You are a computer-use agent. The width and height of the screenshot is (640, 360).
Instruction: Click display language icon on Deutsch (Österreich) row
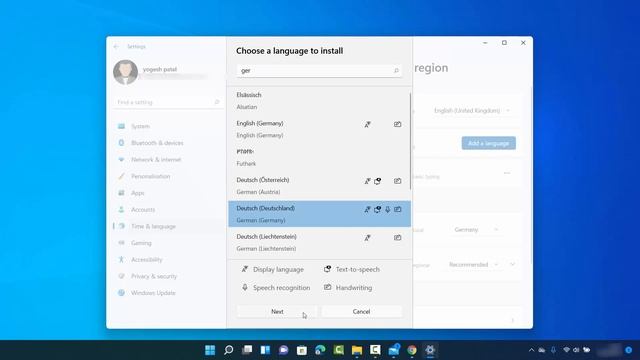tap(367, 181)
